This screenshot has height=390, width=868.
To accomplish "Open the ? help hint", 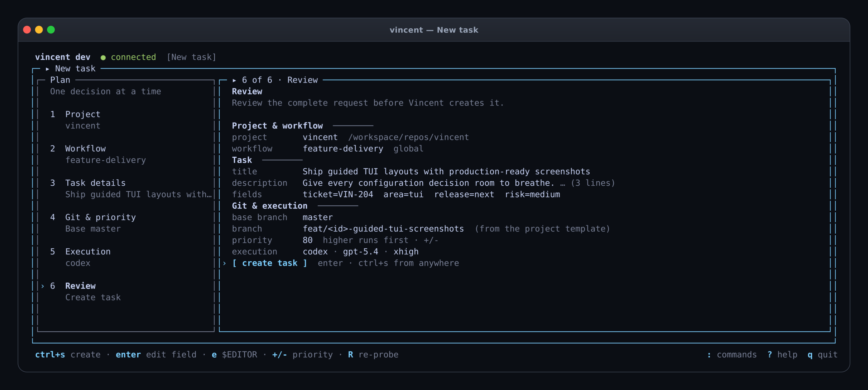I will (783, 355).
